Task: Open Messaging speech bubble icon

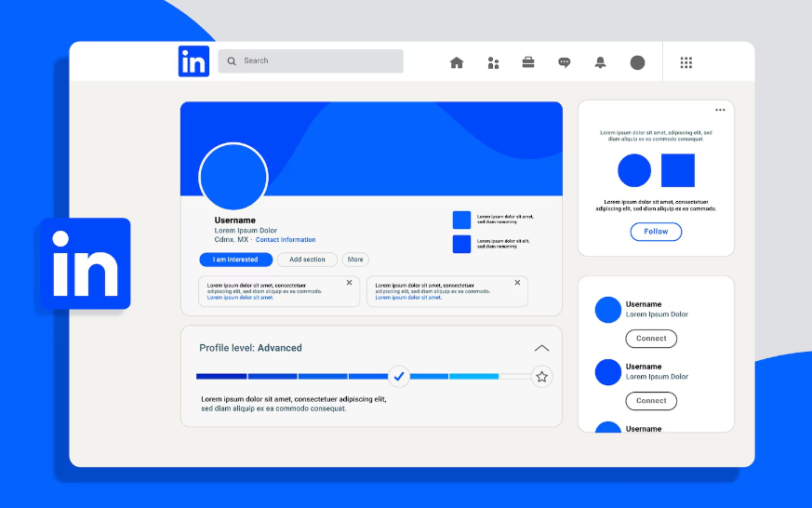Action: (x=564, y=62)
